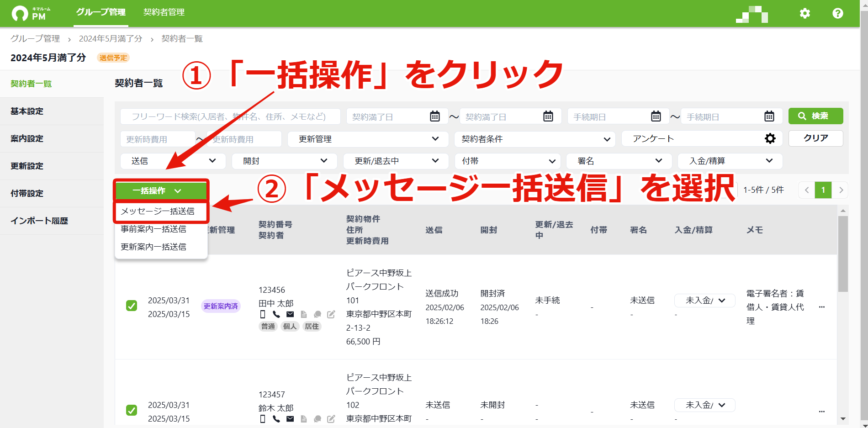Click chat bubble icon for 鈴木 太郎

[318, 419]
